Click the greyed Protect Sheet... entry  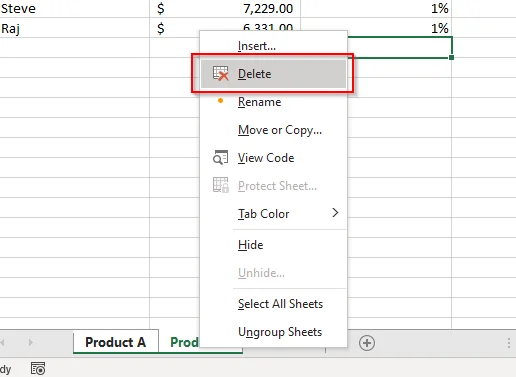(273, 186)
